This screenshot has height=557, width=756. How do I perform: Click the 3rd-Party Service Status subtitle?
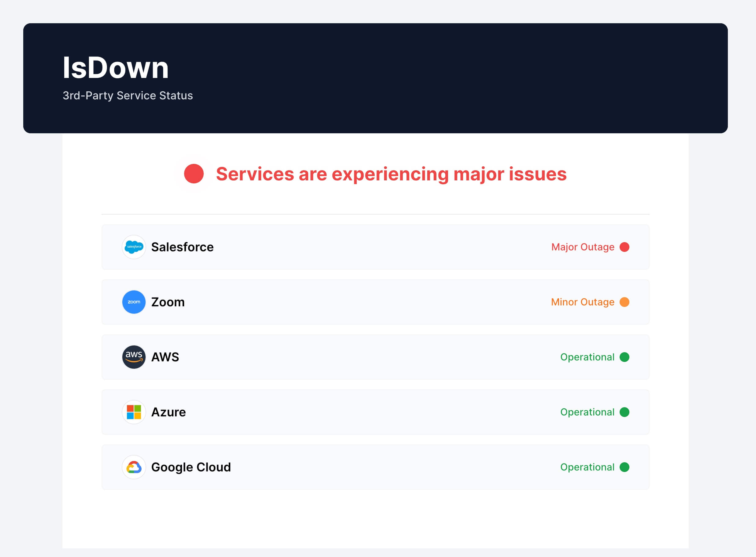point(128,95)
